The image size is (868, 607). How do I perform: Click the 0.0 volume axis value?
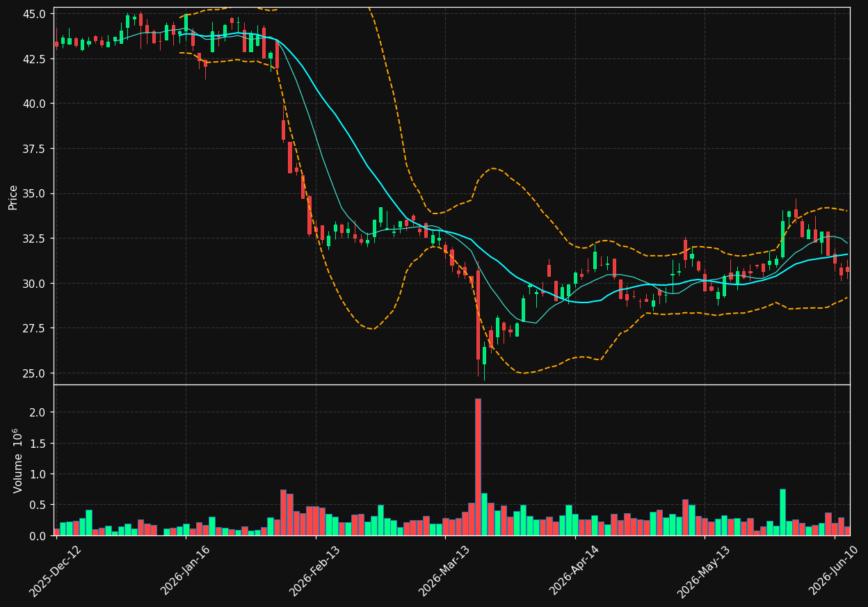38,536
